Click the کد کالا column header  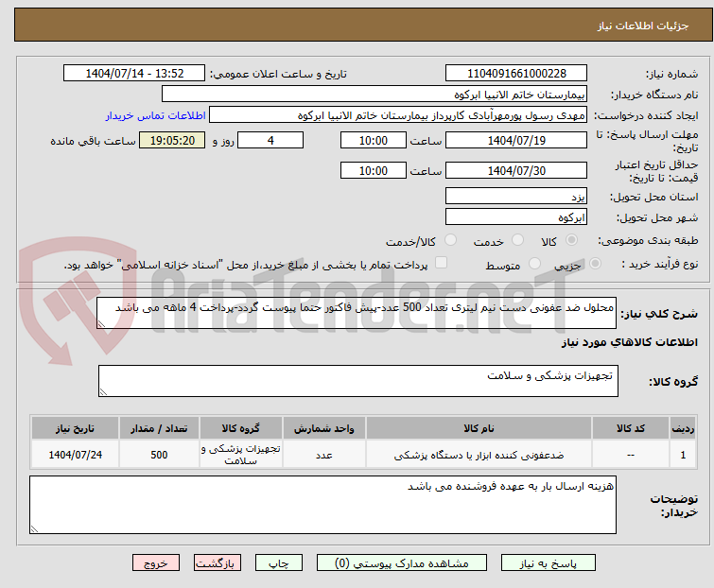pos(630,428)
